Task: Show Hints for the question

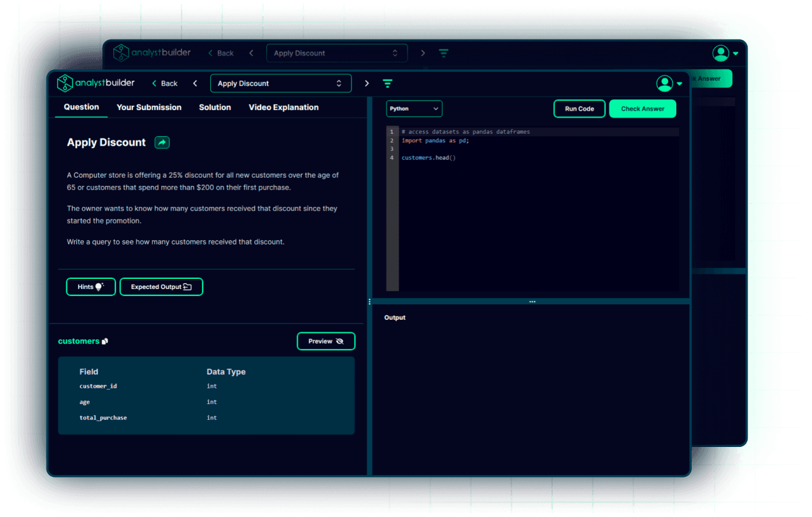Action: point(91,287)
